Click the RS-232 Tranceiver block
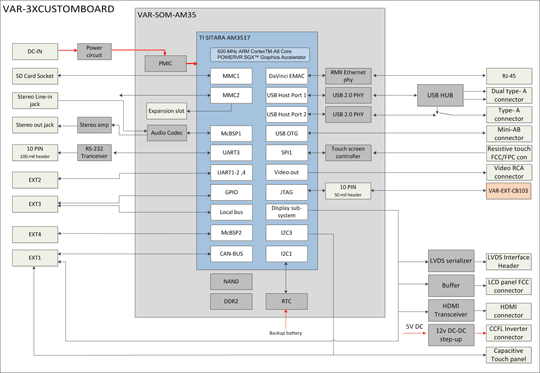 point(94,153)
